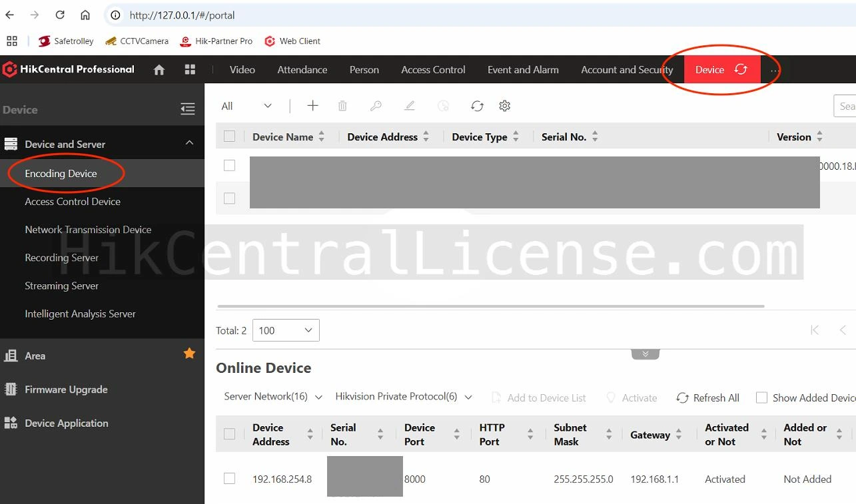Click the add device plus icon

pyautogui.click(x=312, y=105)
